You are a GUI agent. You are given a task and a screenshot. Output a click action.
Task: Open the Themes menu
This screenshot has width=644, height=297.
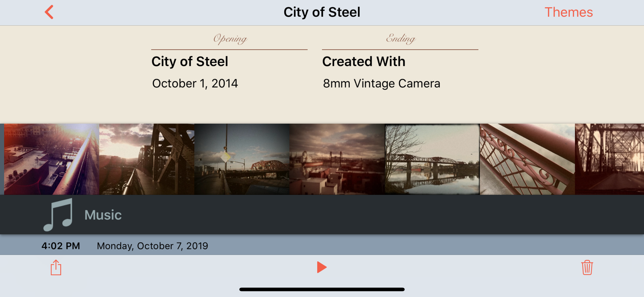coord(569,12)
